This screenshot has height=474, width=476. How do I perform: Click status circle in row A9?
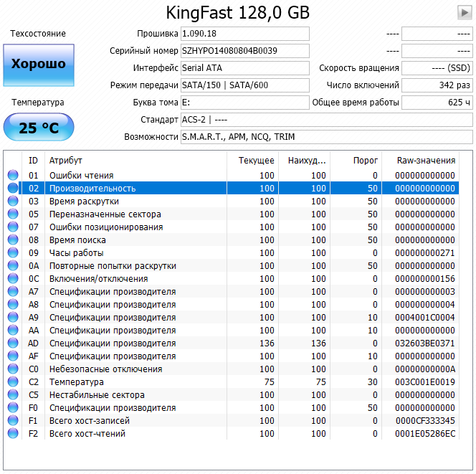tap(13, 317)
